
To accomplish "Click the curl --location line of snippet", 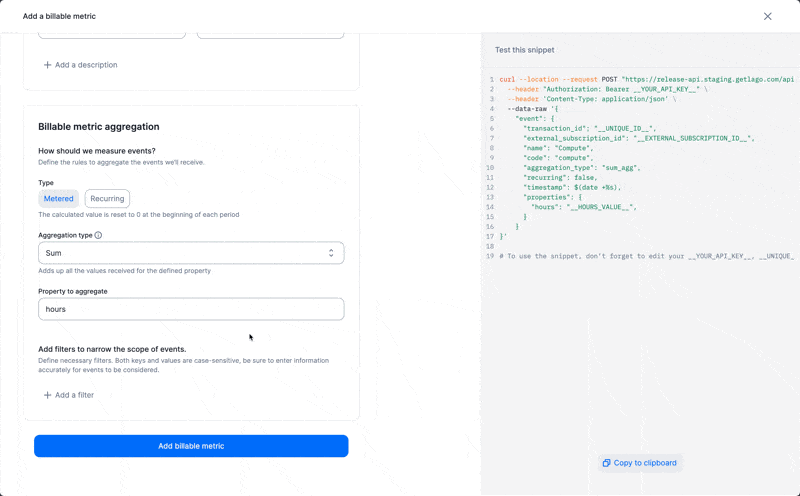I will (646, 80).
